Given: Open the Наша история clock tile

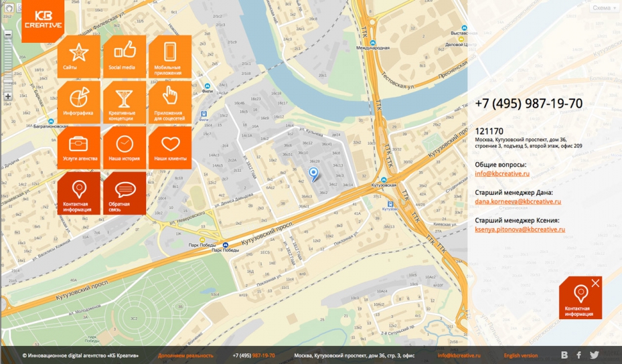Looking at the screenshot, I should coord(125,147).
